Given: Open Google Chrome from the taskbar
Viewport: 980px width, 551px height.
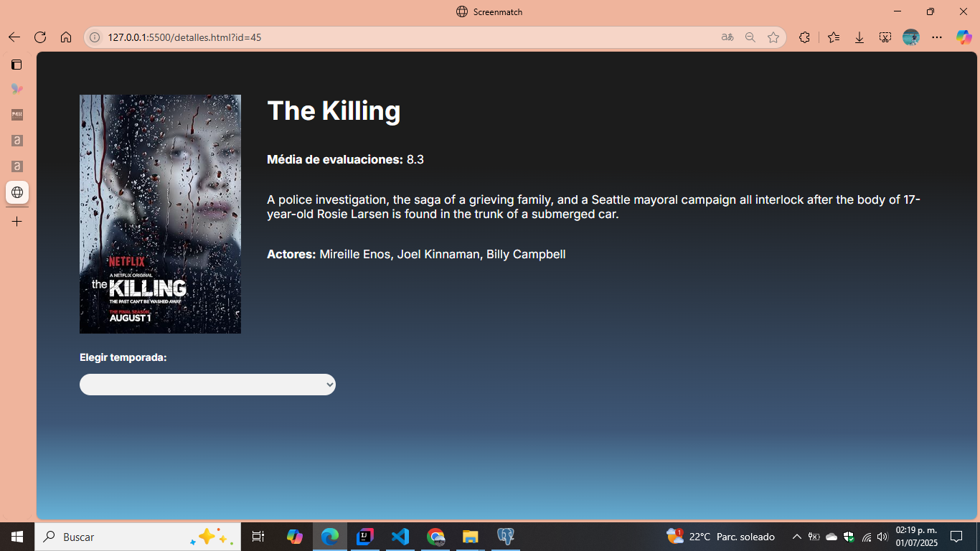Looking at the screenshot, I should [x=435, y=537].
